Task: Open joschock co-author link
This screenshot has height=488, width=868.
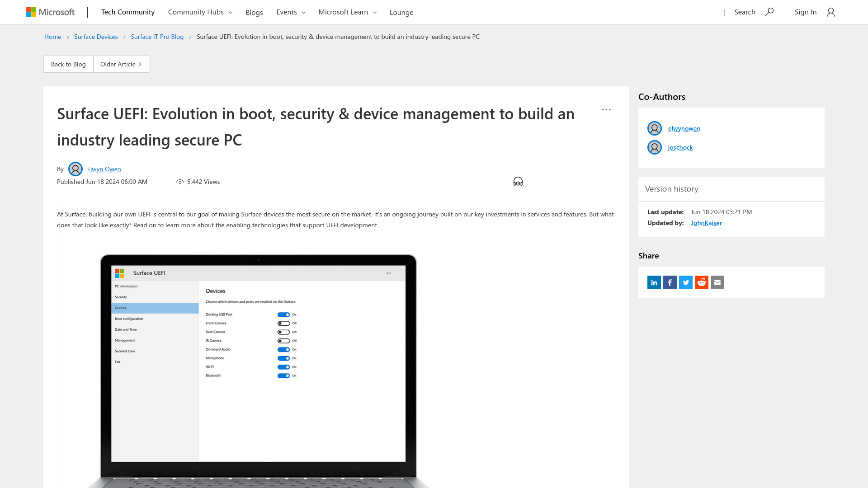Action: [680, 147]
